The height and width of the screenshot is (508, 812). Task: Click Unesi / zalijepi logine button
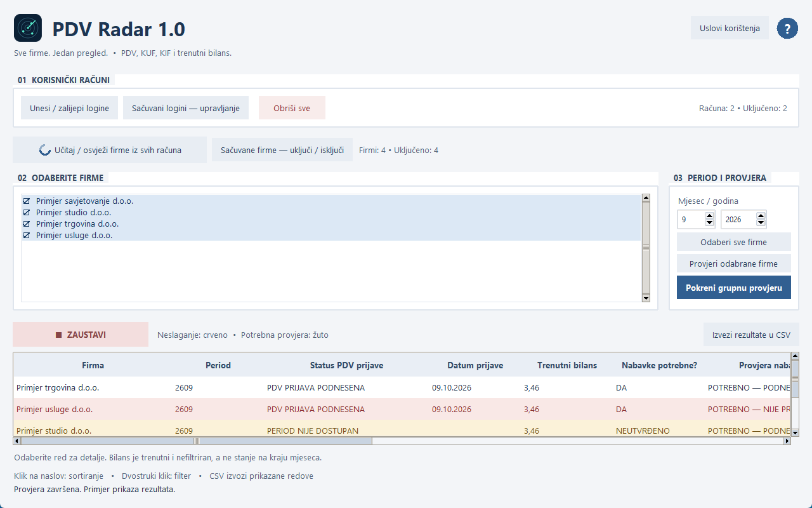tap(69, 108)
